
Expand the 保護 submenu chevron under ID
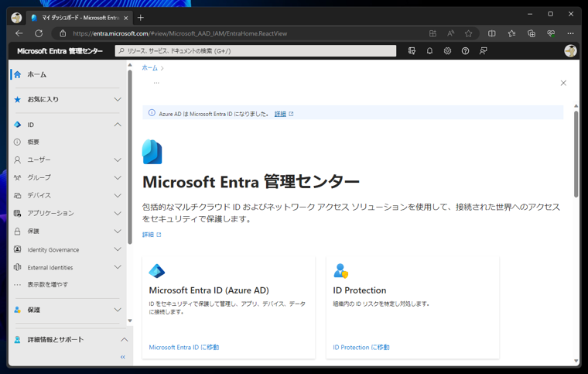pos(118,231)
